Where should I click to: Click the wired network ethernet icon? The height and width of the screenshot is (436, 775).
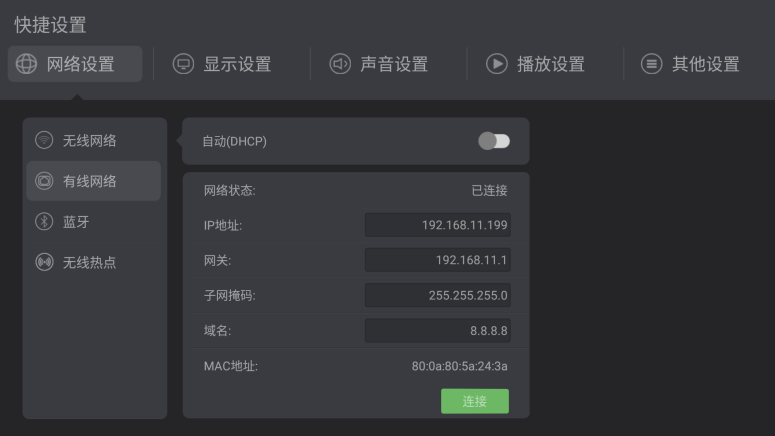click(44, 181)
